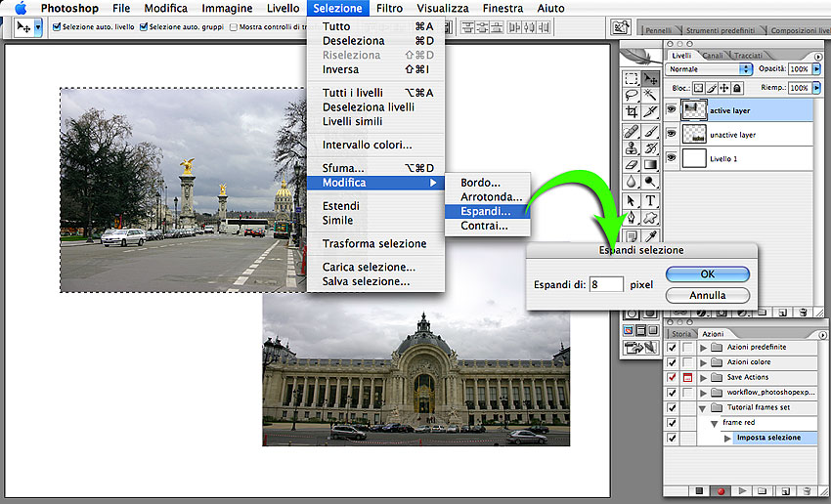
Task: Select the Rectangular Marquee tool
Action: click(632, 79)
